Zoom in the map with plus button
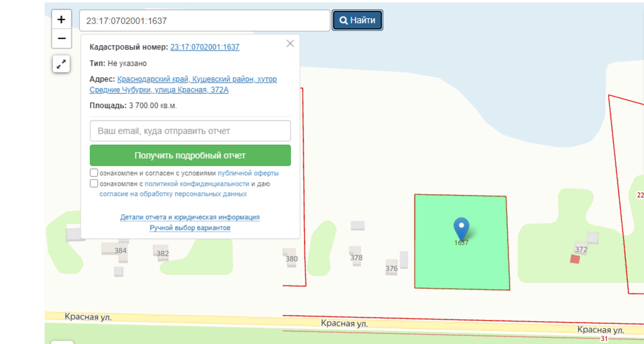This screenshot has width=644, height=344. pyautogui.click(x=62, y=19)
